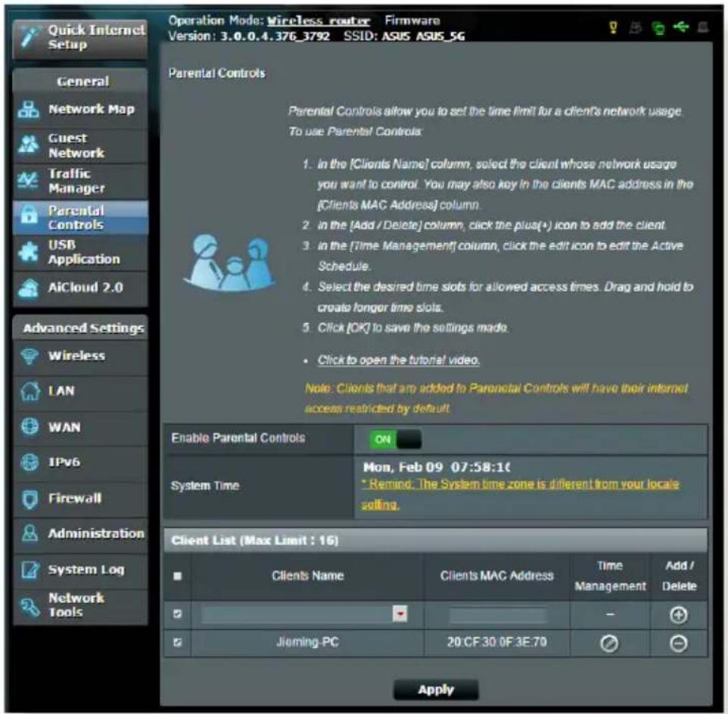Viewport: 728px width, 714px height.
Task: Open the Clients Name dropdown arrow
Action: pos(400,613)
